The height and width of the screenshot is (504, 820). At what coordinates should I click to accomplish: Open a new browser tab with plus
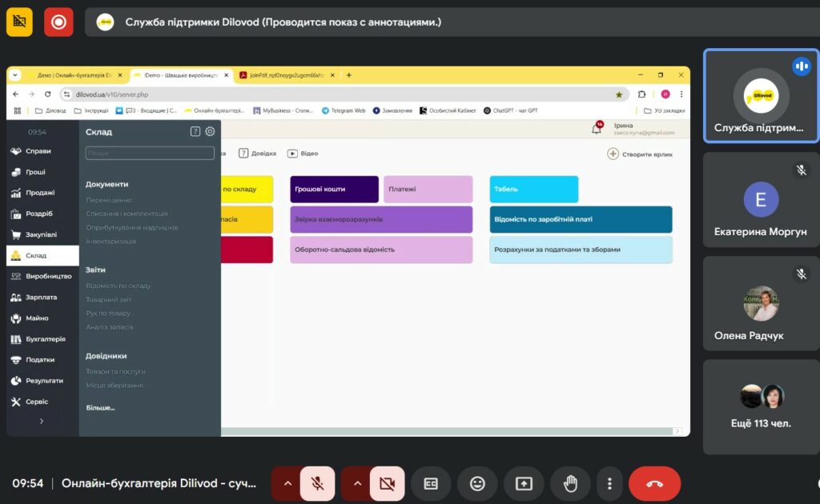click(x=349, y=75)
